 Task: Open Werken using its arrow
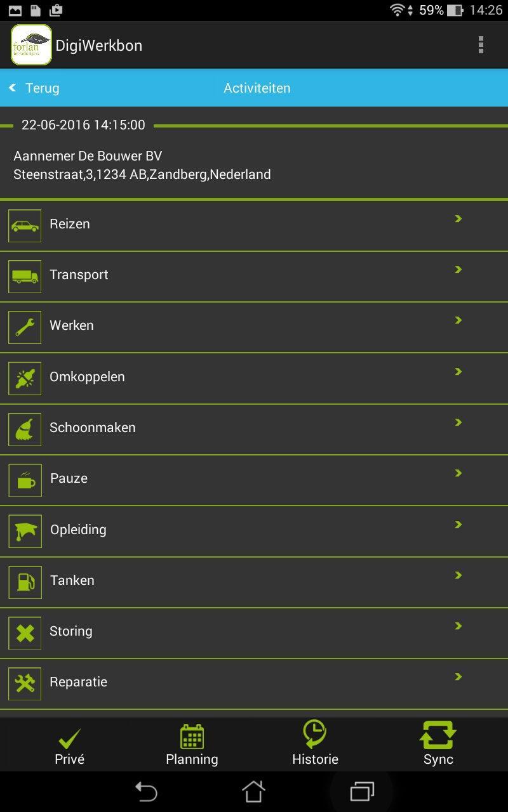click(x=458, y=320)
